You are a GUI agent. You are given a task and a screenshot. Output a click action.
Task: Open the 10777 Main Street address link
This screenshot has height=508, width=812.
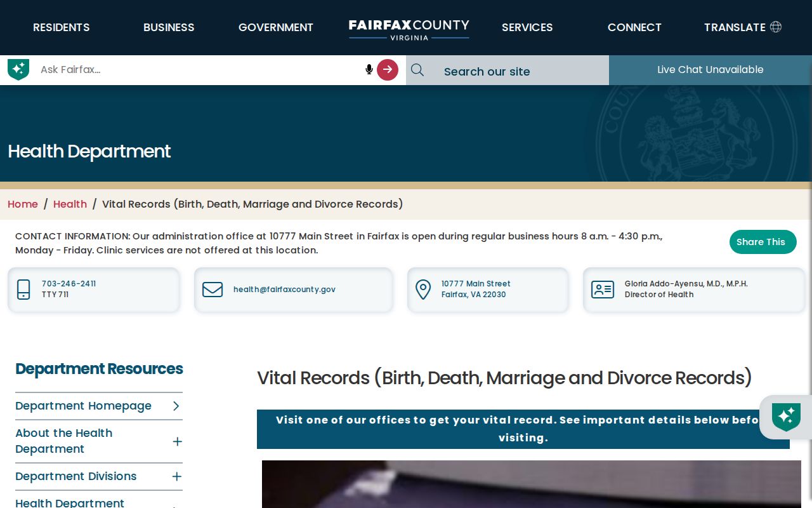click(476, 289)
